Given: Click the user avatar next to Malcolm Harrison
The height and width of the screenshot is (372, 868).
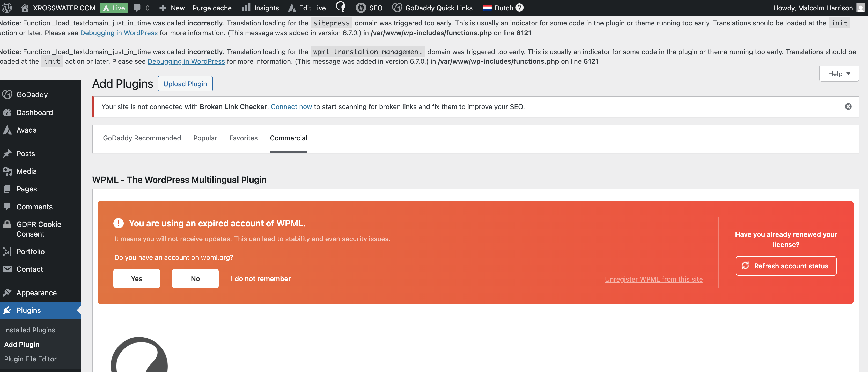Looking at the screenshot, I should click(x=860, y=8).
